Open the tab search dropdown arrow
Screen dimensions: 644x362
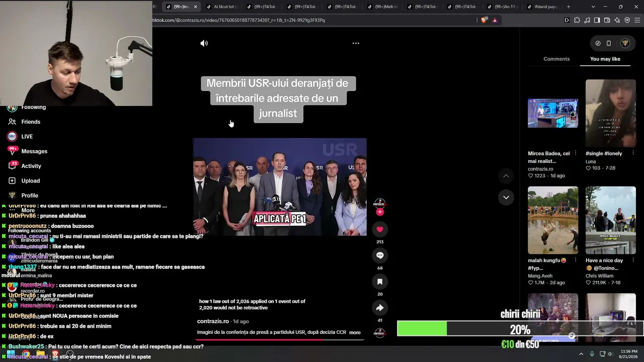(x=593, y=7)
